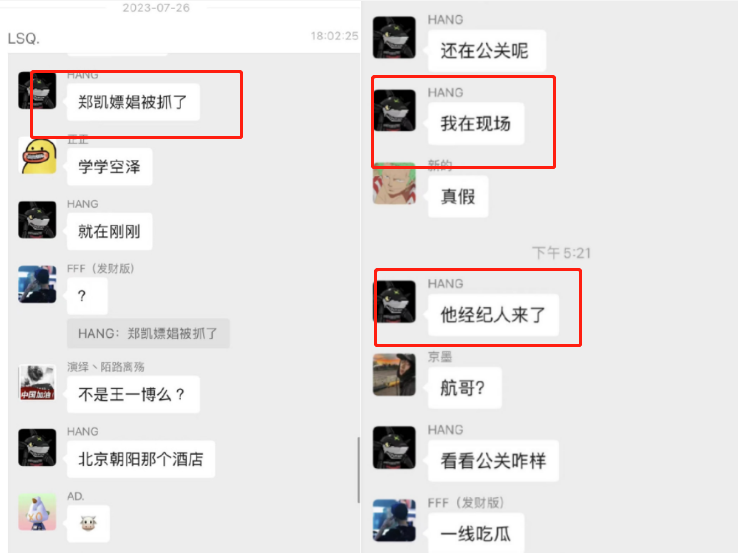
Task: Click FFF avatar next to question mark
Action: tap(37, 284)
